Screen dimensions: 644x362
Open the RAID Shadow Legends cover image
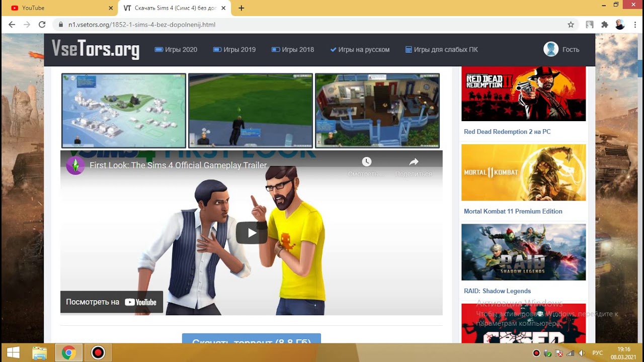pos(523,252)
